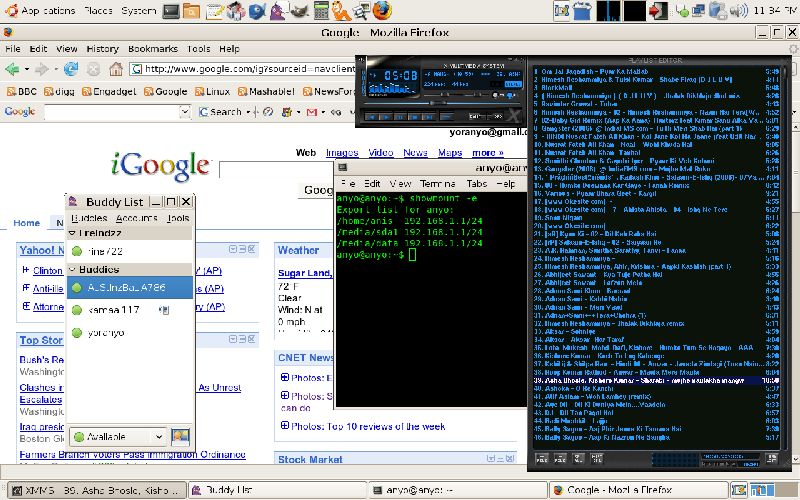This screenshot has height=500, width=800.
Task: Click playlist editor load list button
Action: point(771,459)
